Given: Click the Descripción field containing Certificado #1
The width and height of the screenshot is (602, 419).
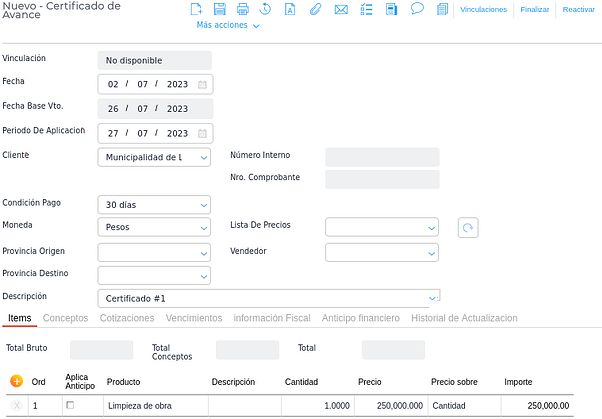Looking at the screenshot, I should pos(268,298).
